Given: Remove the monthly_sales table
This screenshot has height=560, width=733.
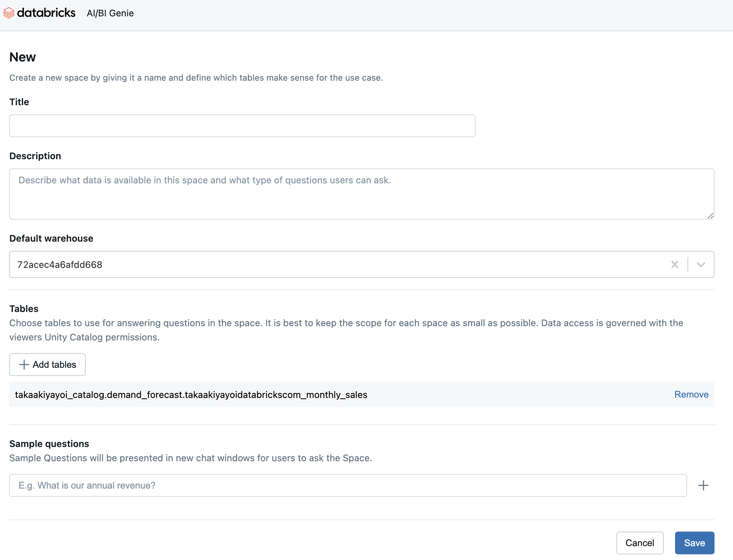Looking at the screenshot, I should point(691,394).
